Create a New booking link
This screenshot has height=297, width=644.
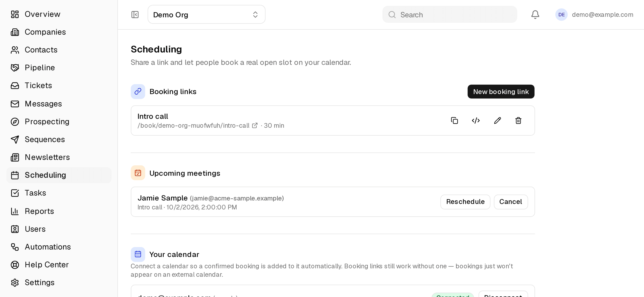(501, 91)
